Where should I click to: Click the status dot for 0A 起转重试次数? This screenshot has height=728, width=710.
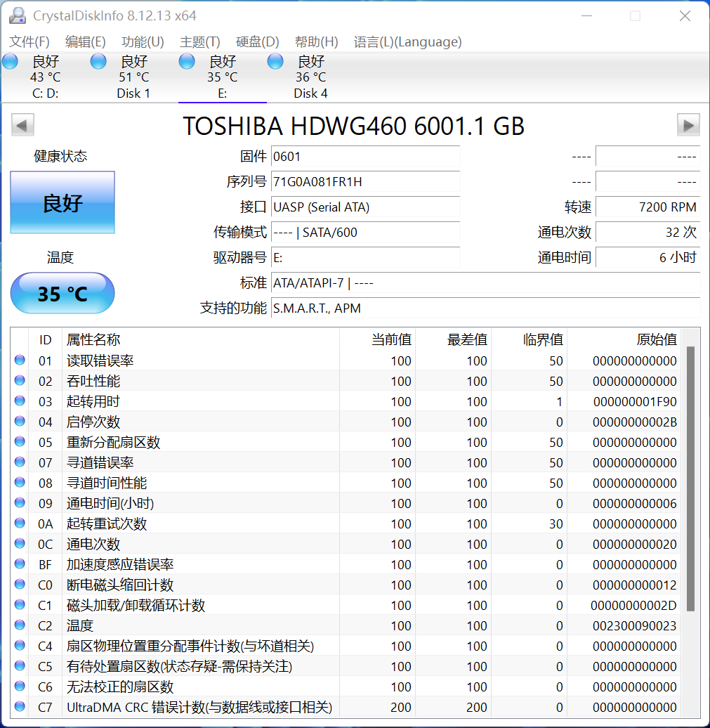tap(20, 524)
